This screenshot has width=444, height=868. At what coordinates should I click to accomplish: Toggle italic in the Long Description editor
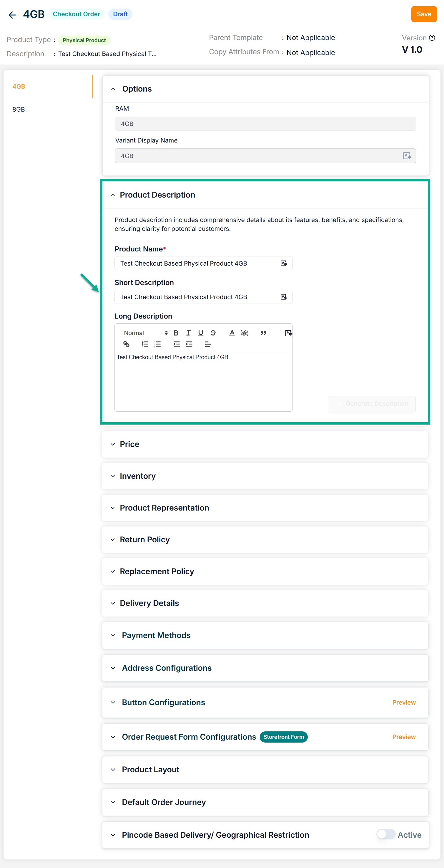(188, 333)
